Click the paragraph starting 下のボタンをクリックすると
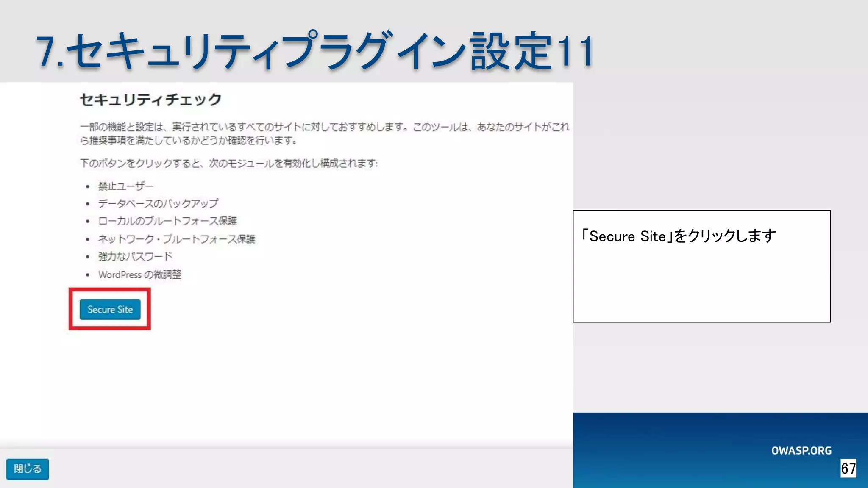Image resolution: width=868 pixels, height=488 pixels. click(229, 163)
